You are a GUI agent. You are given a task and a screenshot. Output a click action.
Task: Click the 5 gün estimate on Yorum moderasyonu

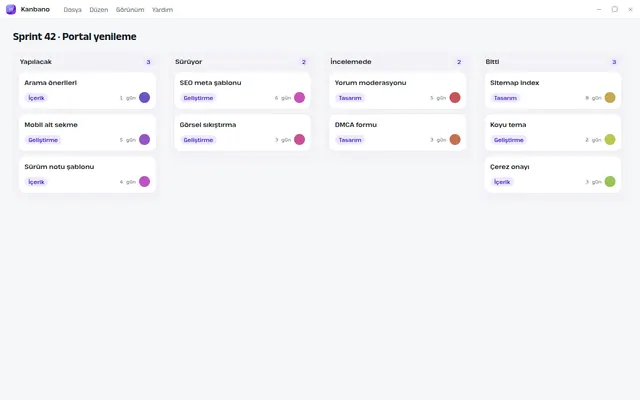click(x=438, y=98)
